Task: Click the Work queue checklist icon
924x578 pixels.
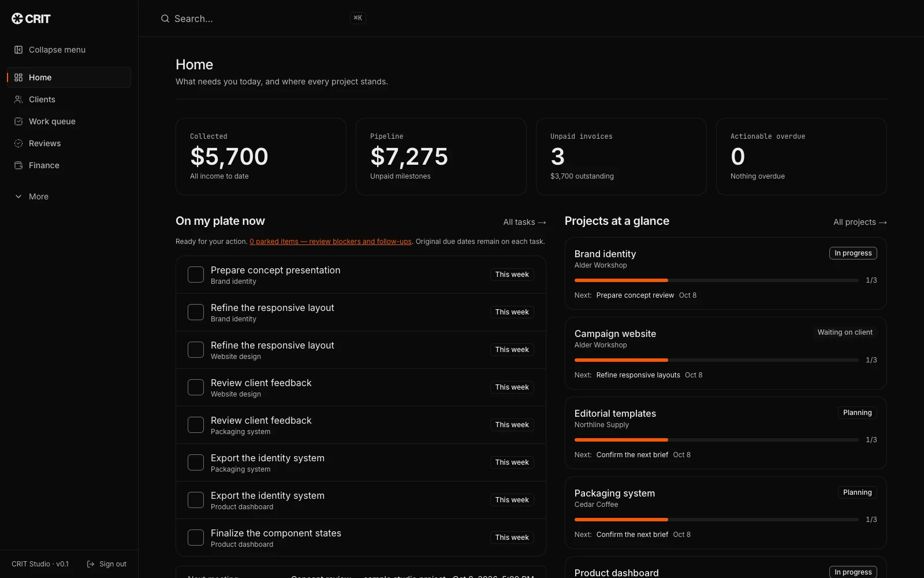Action: [x=18, y=121]
